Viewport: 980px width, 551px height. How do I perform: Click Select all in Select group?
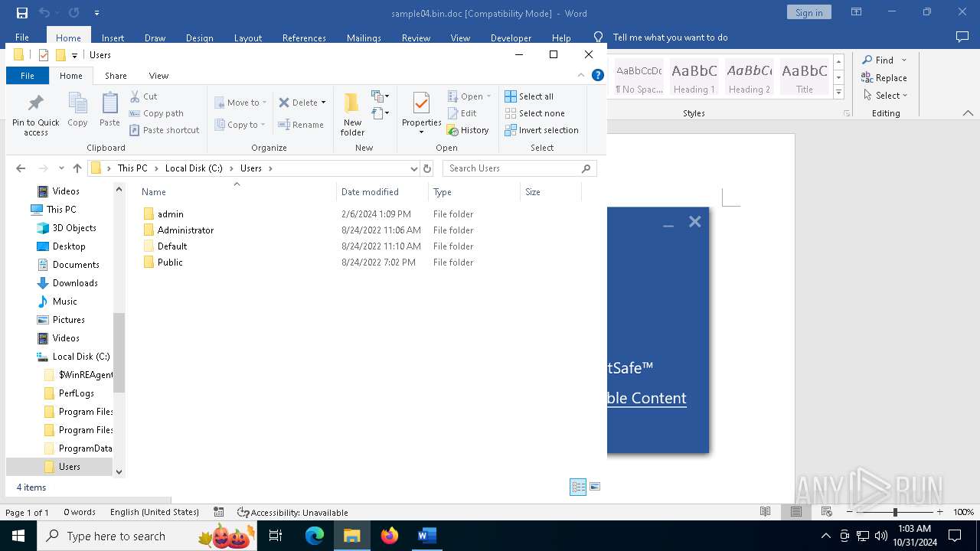point(529,96)
